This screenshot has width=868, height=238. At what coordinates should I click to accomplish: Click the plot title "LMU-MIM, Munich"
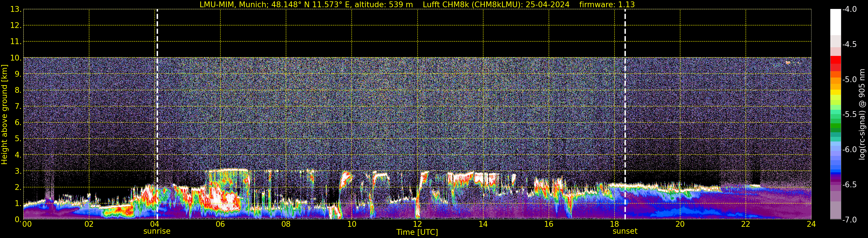[x=233, y=4]
